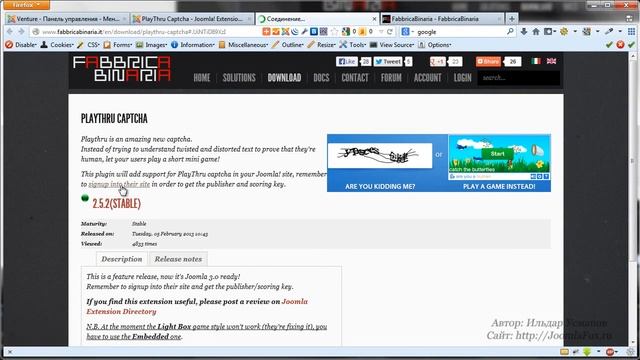Image resolution: width=640 pixels, height=360 pixels.
Task: Click the reload page button
Action: (390, 32)
